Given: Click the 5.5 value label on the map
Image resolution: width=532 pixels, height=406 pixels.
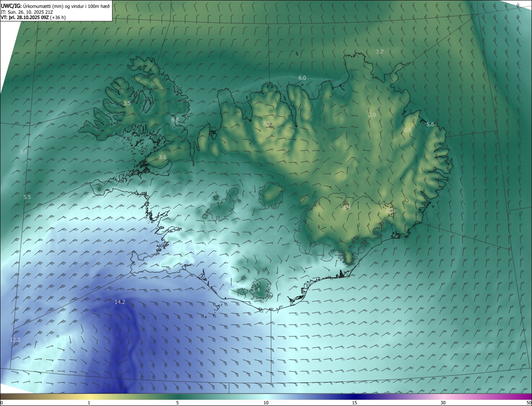Looking at the screenshot, I should click(27, 197).
